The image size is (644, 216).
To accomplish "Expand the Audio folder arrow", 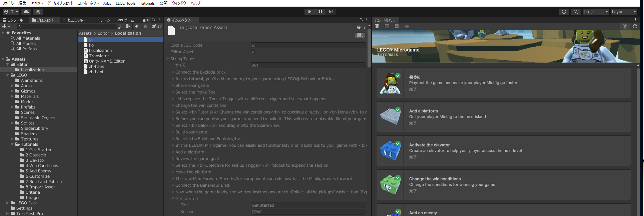I will click(x=12, y=86).
